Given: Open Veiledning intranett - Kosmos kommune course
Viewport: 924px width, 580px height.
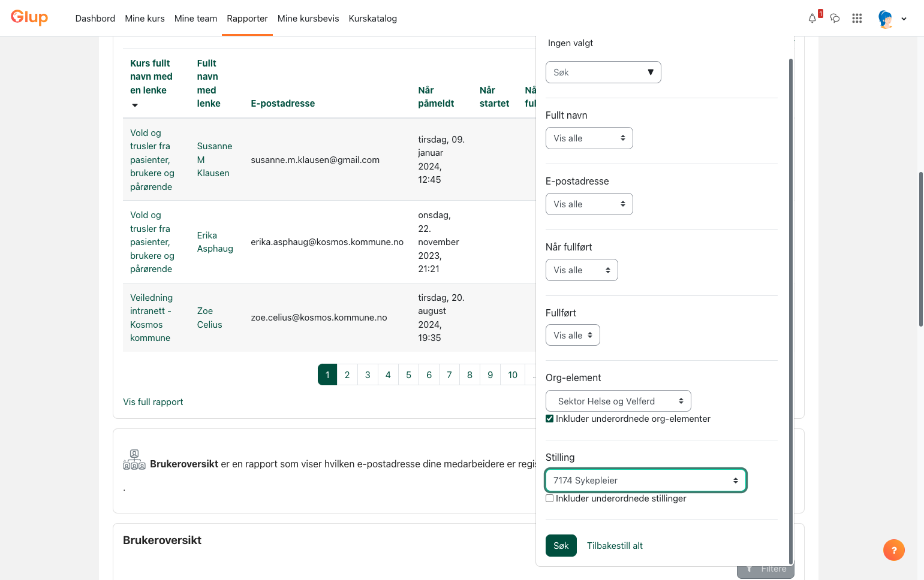Looking at the screenshot, I should [x=151, y=318].
